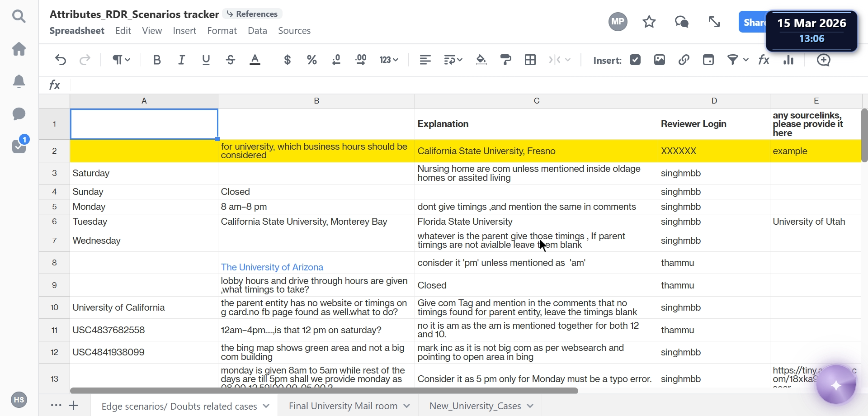
Task: Expand New_University_Cases tab options
Action: (530, 406)
